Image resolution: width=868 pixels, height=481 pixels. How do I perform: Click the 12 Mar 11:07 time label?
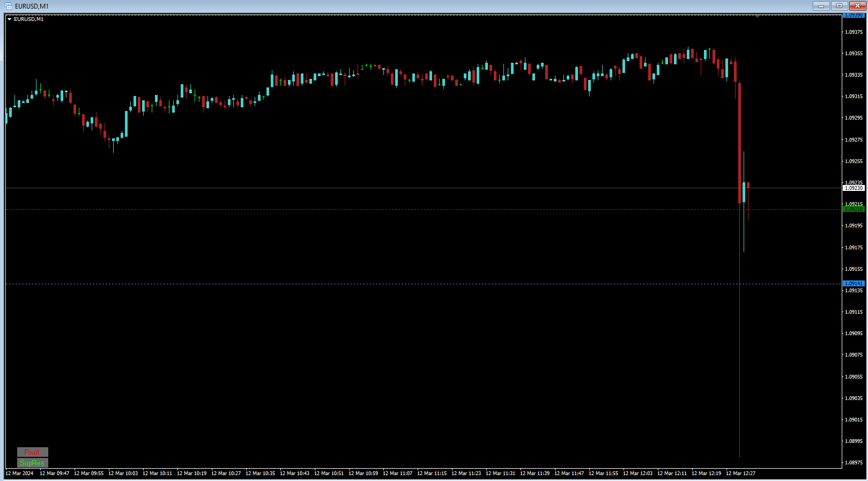click(x=397, y=473)
